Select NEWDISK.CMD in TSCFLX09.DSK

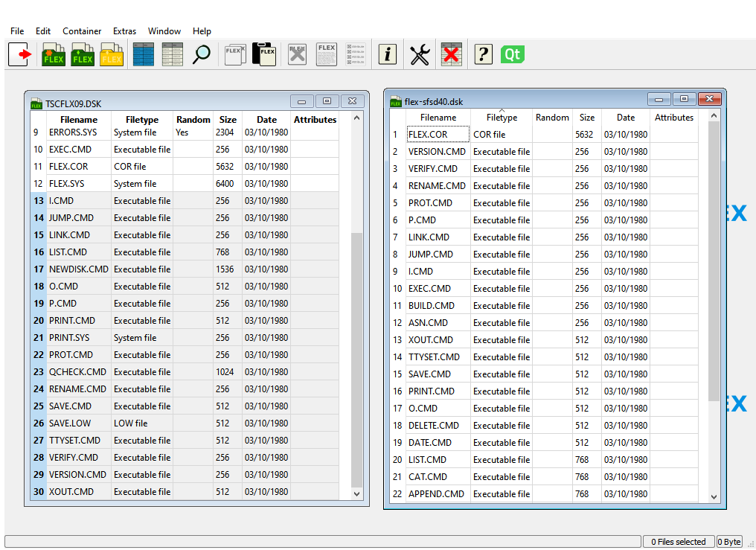click(x=79, y=269)
